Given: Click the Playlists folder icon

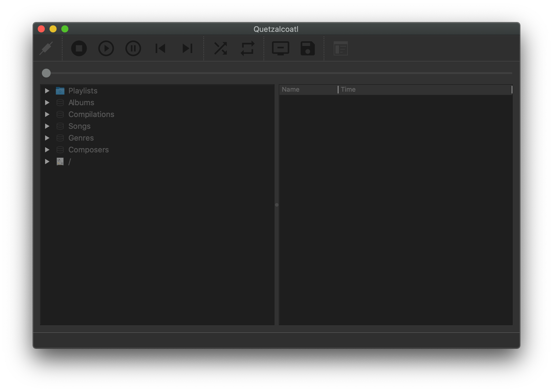Looking at the screenshot, I should (x=60, y=91).
